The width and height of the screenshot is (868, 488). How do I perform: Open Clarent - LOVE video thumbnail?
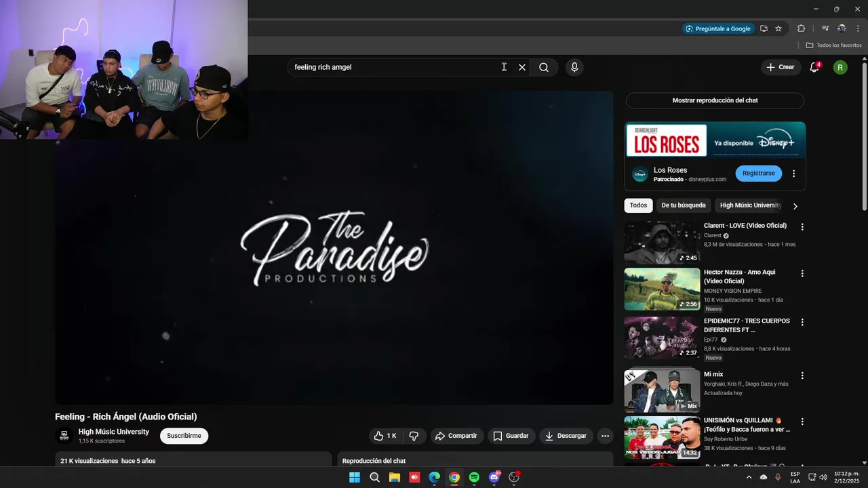point(662,243)
